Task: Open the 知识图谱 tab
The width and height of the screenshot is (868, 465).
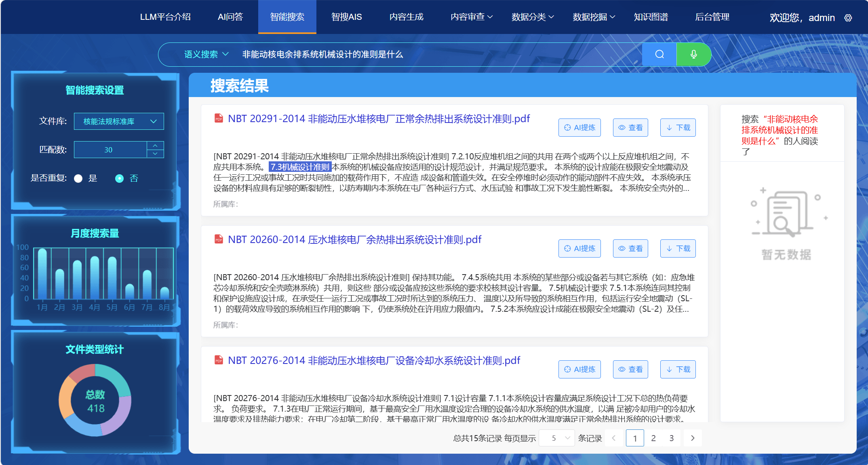Action: (x=651, y=17)
